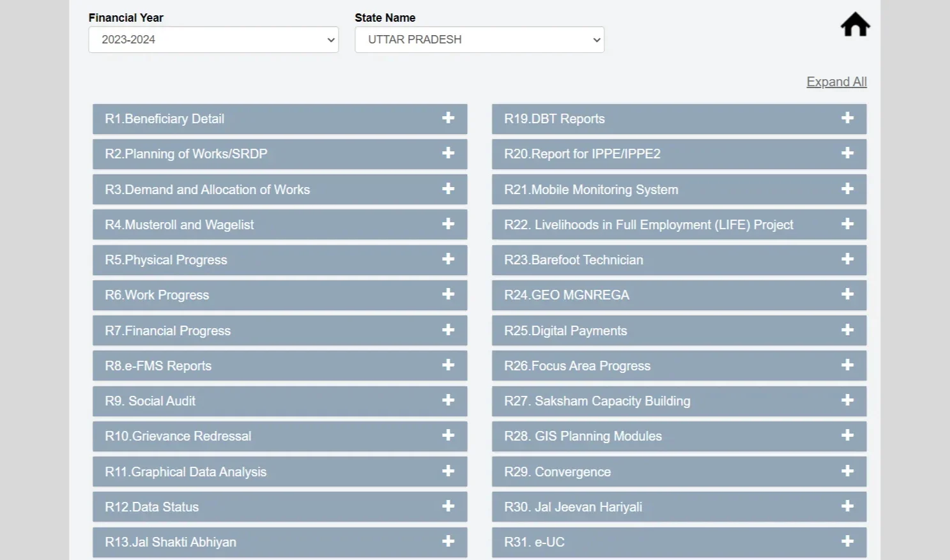950x560 pixels.
Task: Click plus icon on R9. Social Audit
Action: point(448,400)
